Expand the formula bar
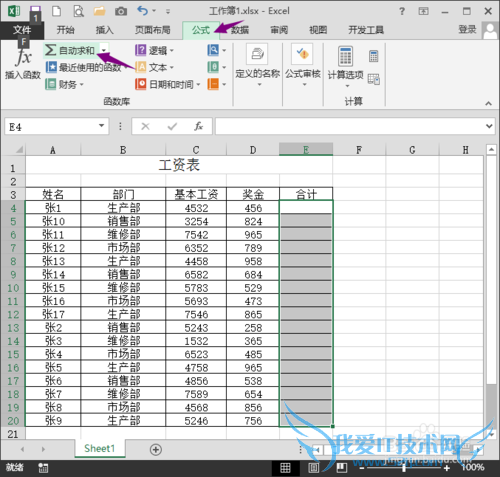Viewport: 500px width, 477px height. (489, 126)
